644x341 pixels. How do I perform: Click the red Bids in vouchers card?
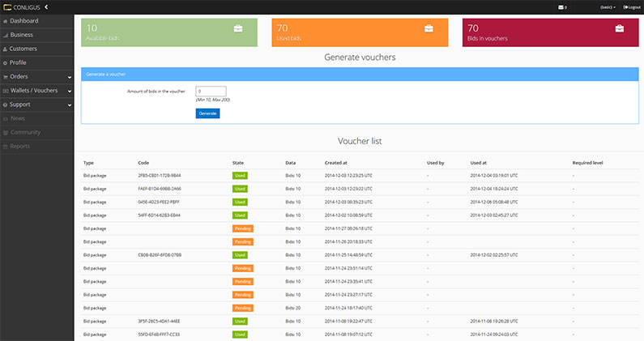pos(547,31)
